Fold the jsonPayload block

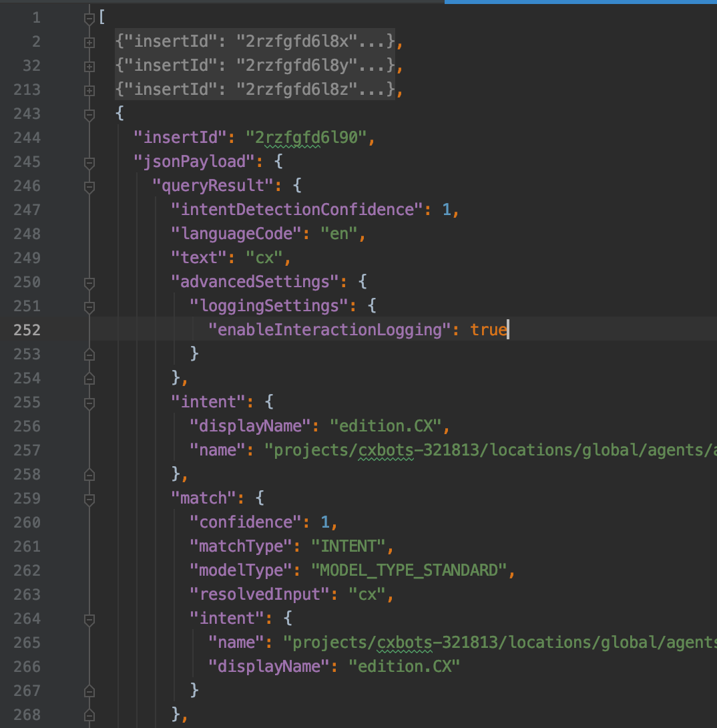pyautogui.click(x=89, y=162)
